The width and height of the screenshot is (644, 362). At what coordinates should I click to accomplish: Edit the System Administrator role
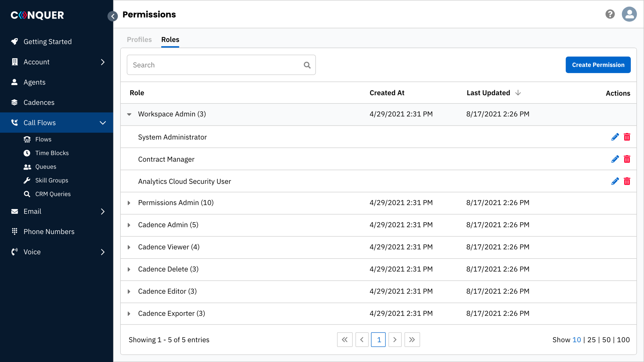[615, 137]
